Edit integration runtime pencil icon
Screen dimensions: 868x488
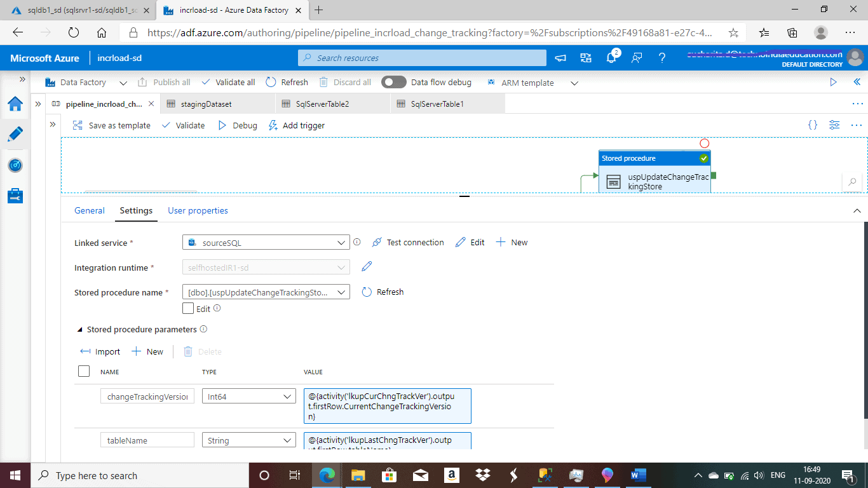pyautogui.click(x=367, y=267)
